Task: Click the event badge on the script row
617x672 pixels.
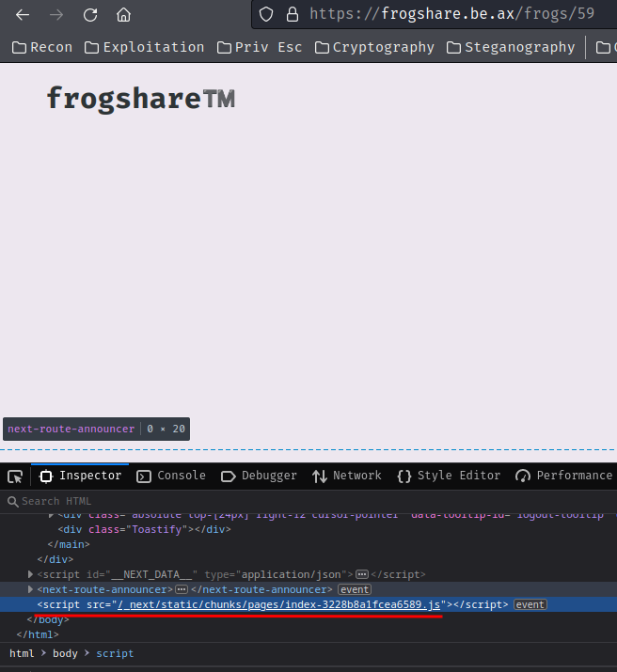Action: (530, 604)
